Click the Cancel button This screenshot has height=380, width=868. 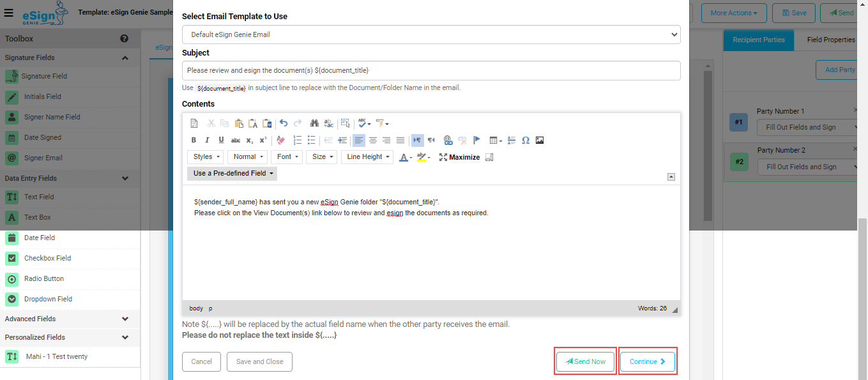201,361
